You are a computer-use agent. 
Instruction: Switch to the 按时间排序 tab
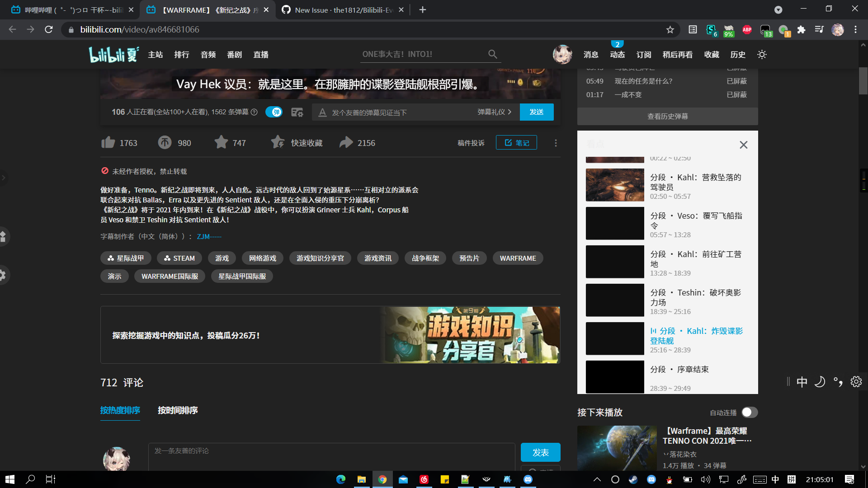click(x=177, y=410)
